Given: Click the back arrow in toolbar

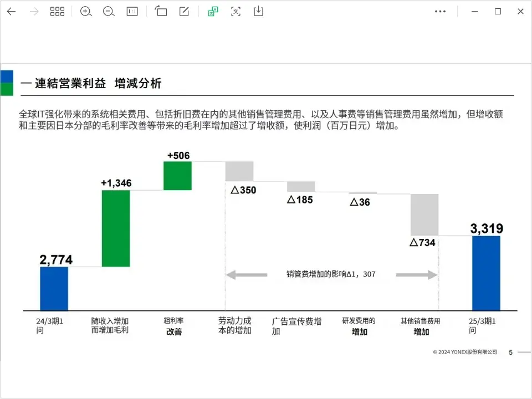Looking at the screenshot, I should 11,11.
